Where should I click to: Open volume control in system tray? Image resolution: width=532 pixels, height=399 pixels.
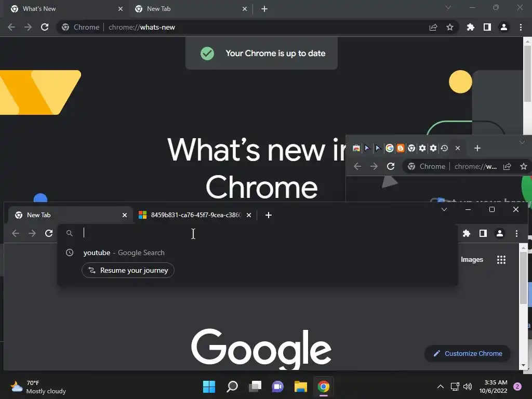click(468, 387)
